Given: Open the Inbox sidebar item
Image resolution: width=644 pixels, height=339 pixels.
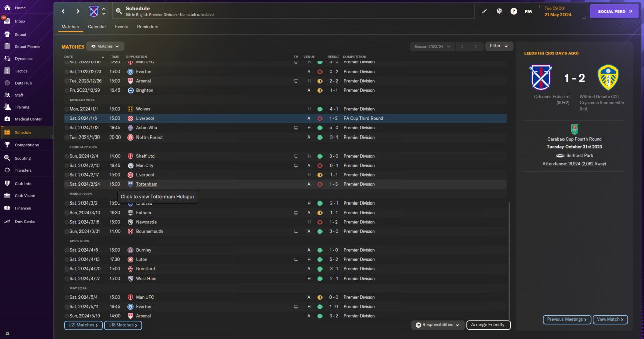Looking at the screenshot, I should pyautogui.click(x=20, y=21).
